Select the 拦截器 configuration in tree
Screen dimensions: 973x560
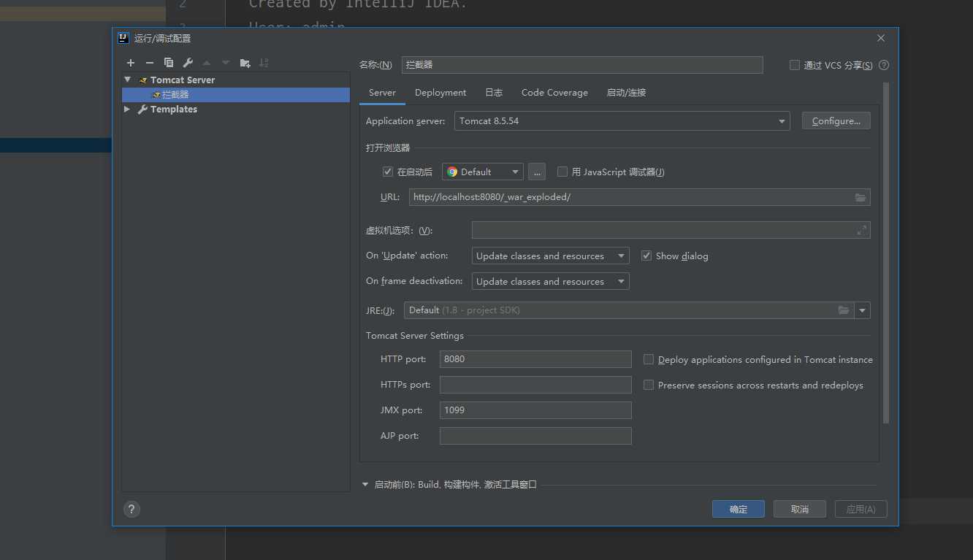point(236,95)
